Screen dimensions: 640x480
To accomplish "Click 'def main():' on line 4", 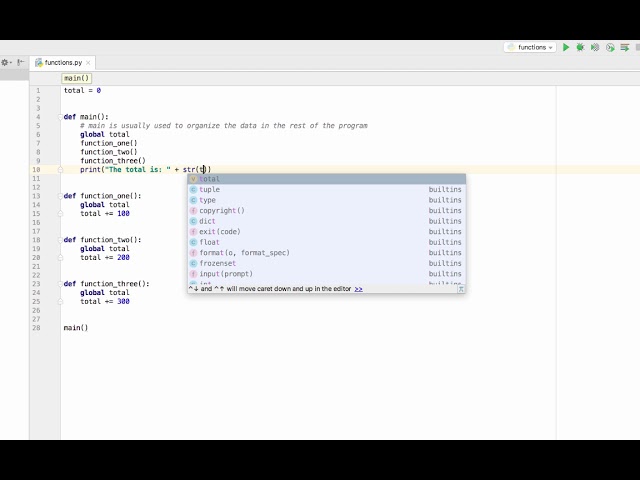I will [x=86, y=117].
